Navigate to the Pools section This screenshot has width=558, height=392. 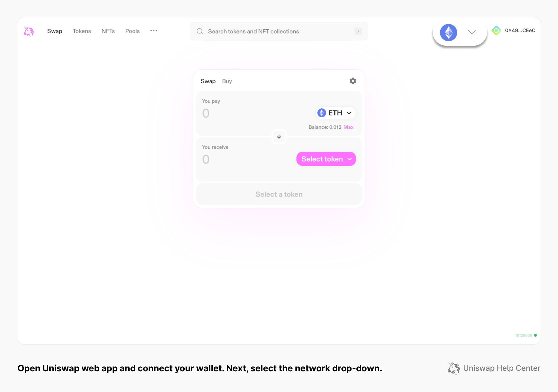click(x=132, y=31)
